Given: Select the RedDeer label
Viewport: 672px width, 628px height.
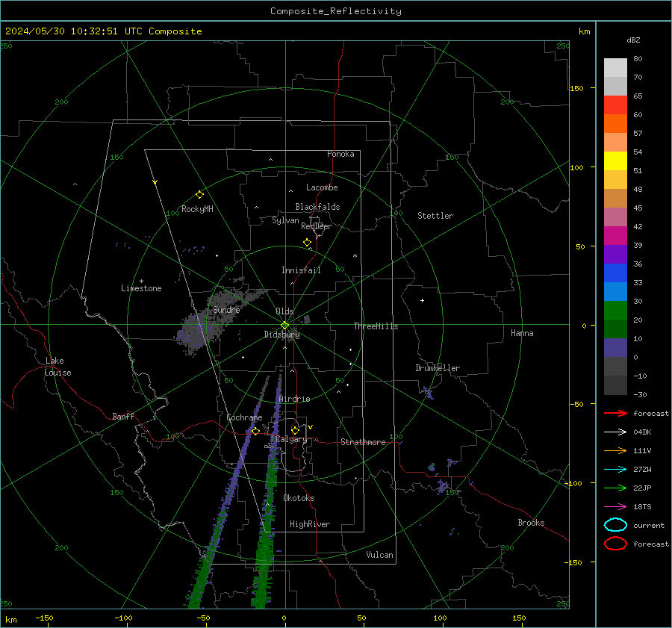Looking at the screenshot, I should coord(317,226).
